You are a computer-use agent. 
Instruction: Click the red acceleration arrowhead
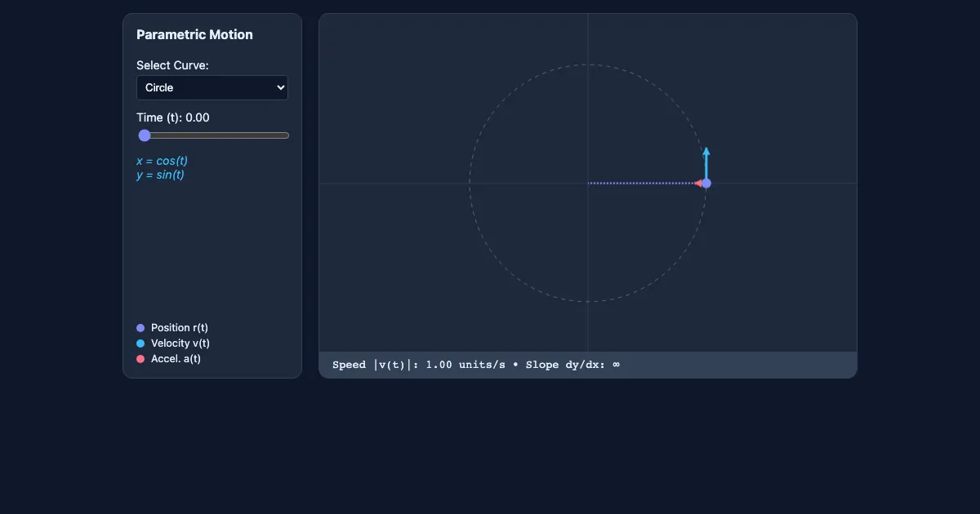coord(698,183)
